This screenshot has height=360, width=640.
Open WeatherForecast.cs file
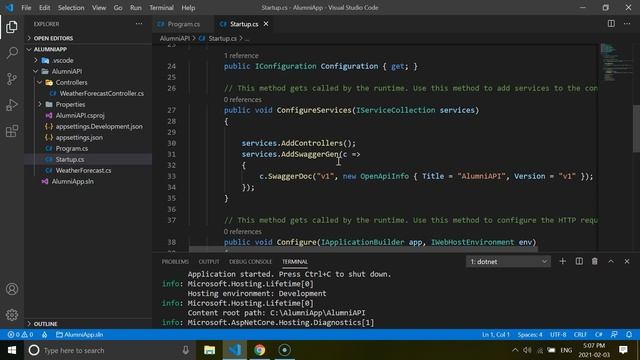tap(83, 171)
